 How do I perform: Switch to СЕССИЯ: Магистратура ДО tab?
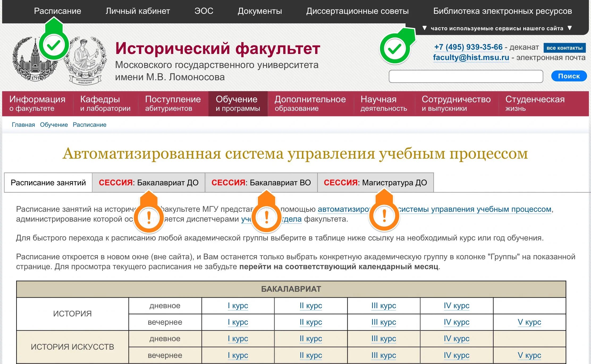[375, 183]
